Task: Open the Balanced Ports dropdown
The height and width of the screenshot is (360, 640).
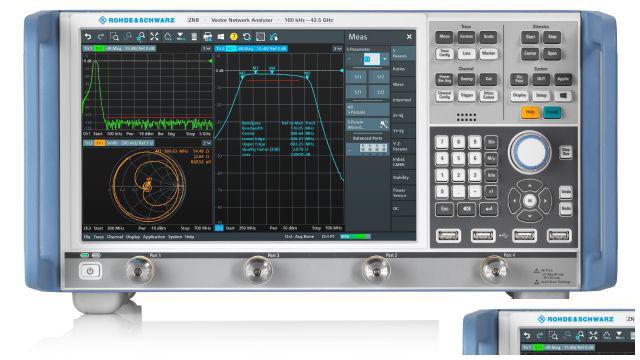Action: (x=368, y=149)
